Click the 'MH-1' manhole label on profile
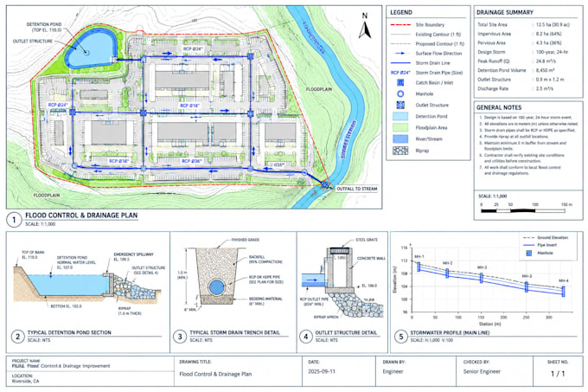Image resolution: width=588 pixels, height=392 pixels. point(419,257)
